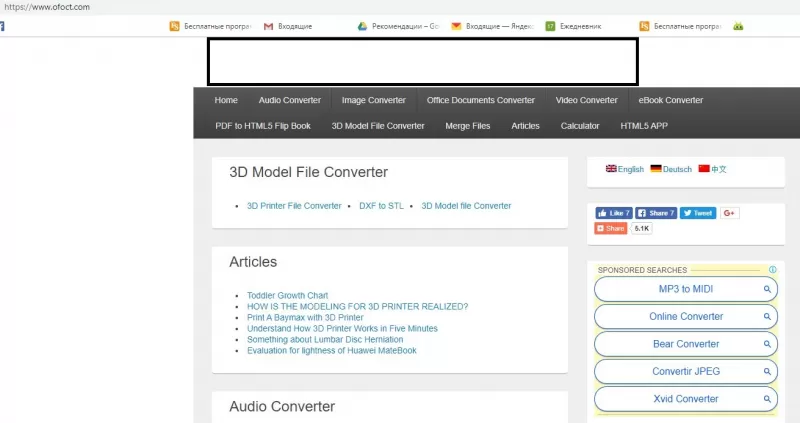Open Image Converter menu item
800x423 pixels.
373,100
